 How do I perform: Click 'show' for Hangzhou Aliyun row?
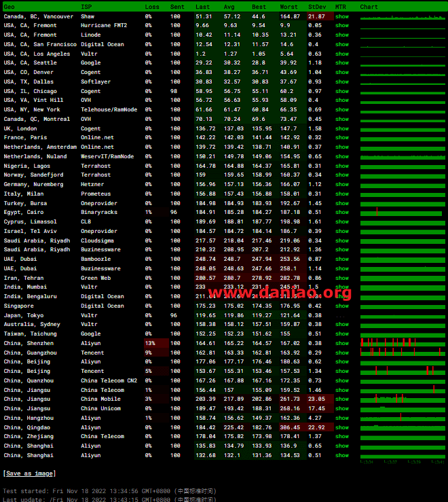tap(341, 418)
